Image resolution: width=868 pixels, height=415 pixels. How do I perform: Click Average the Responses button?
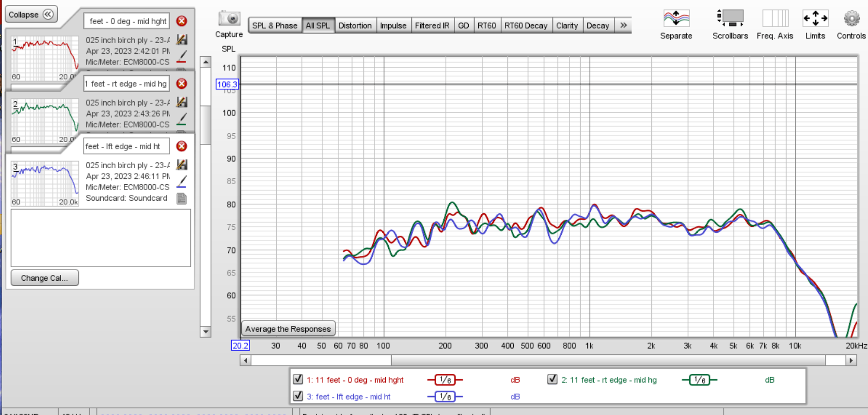point(288,329)
